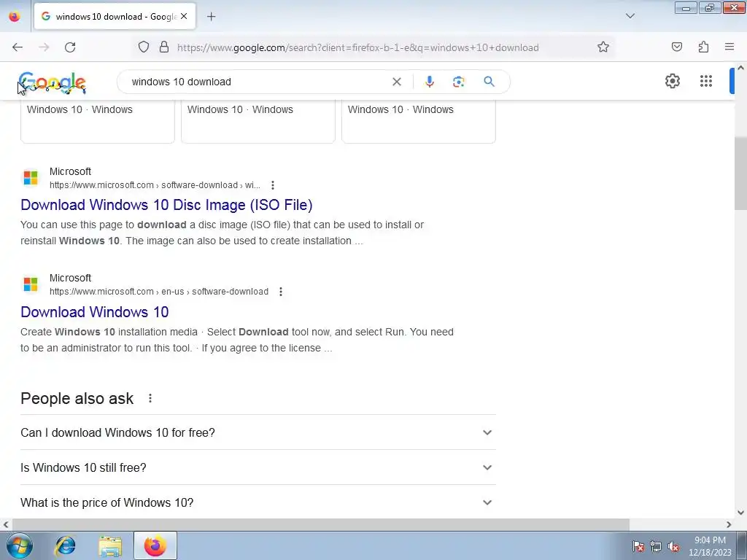Expand 'What is the price of Windows 10?'
Screen dimensions: 747x560
tap(258, 502)
